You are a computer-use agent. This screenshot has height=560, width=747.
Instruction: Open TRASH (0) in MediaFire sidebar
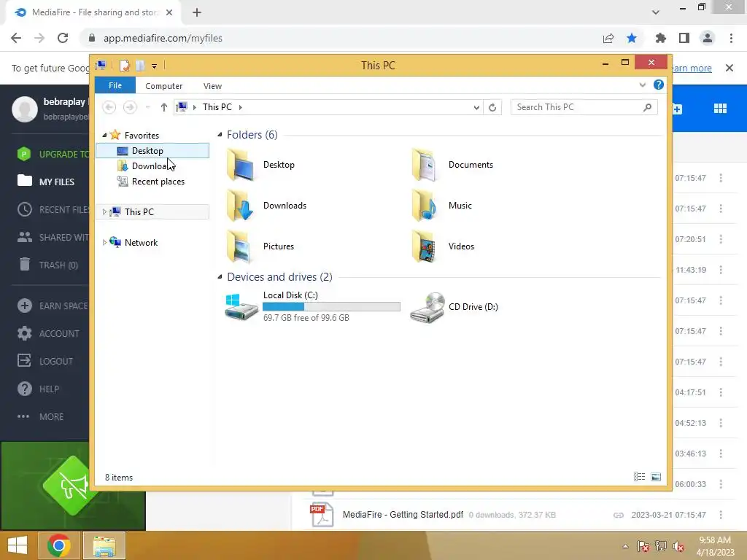47,265
